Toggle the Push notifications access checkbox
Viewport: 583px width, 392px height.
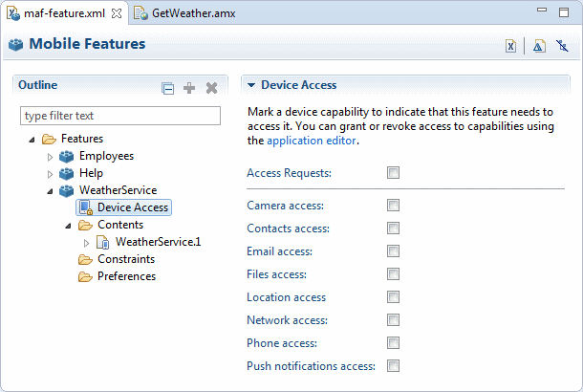click(393, 366)
